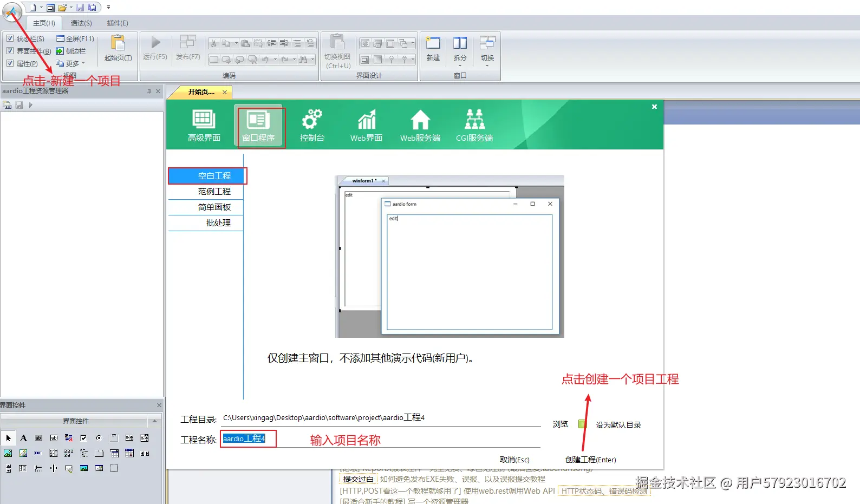Check the 设为默认目录 checkbox
The image size is (860, 504).
coord(582,424)
